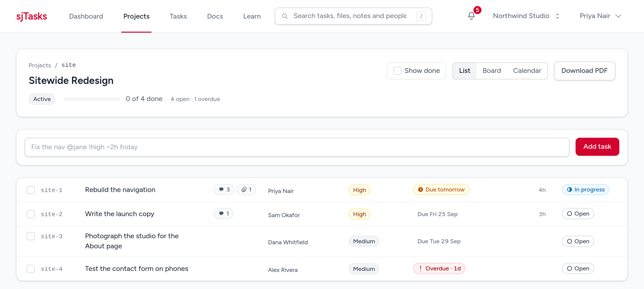644x289 pixels.
Task: Open the Northwind Studio workspace switcher
Action: [526, 16]
